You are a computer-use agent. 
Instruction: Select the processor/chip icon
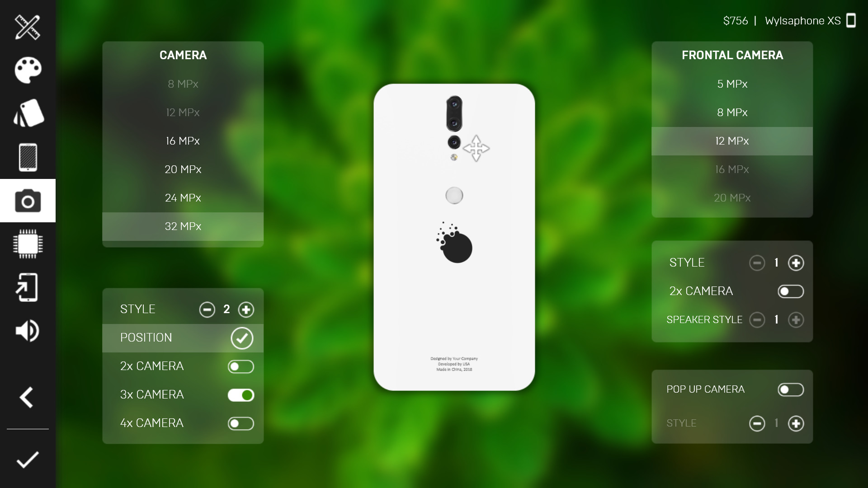pyautogui.click(x=28, y=244)
